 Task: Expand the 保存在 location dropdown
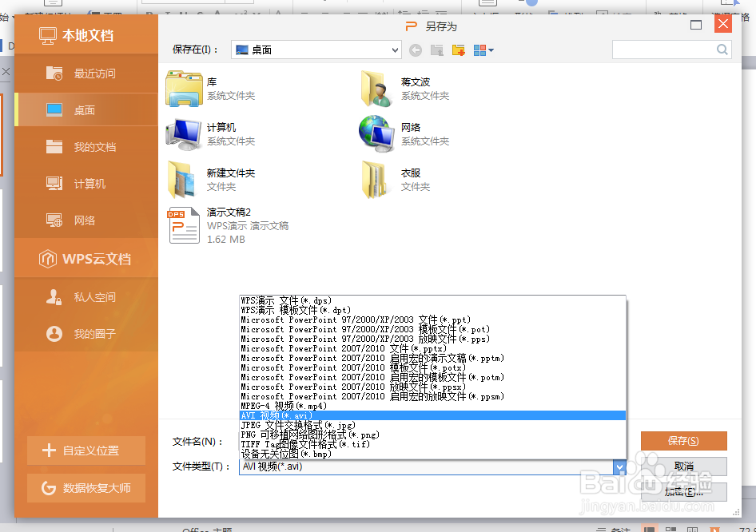point(395,50)
